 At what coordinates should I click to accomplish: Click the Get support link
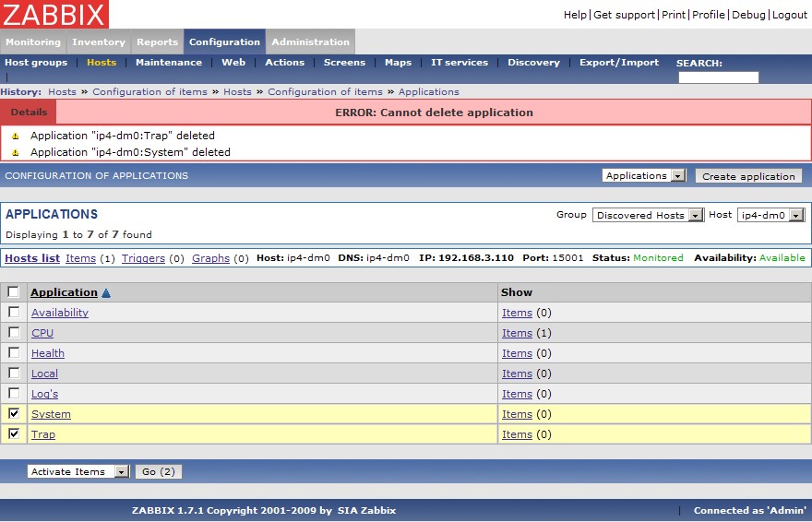pyautogui.click(x=624, y=15)
